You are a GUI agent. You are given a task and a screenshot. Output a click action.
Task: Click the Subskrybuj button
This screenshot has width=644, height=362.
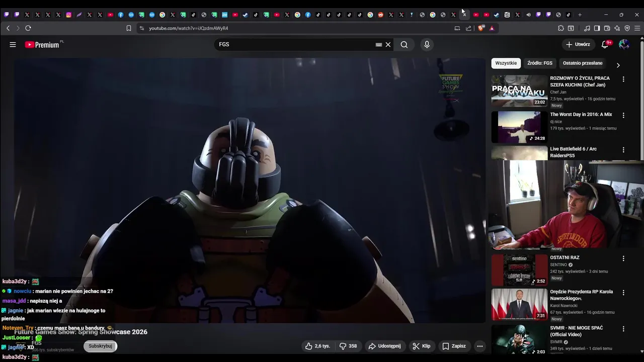click(100, 346)
